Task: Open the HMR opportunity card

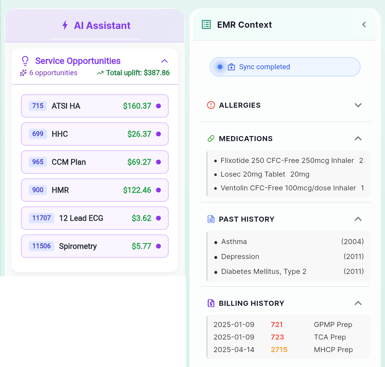Action: [x=95, y=190]
